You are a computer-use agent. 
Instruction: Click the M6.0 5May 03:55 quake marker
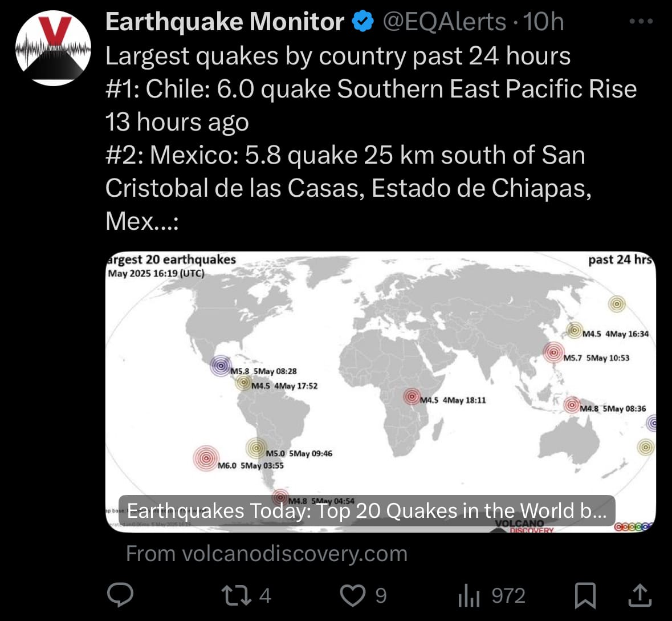click(x=206, y=458)
